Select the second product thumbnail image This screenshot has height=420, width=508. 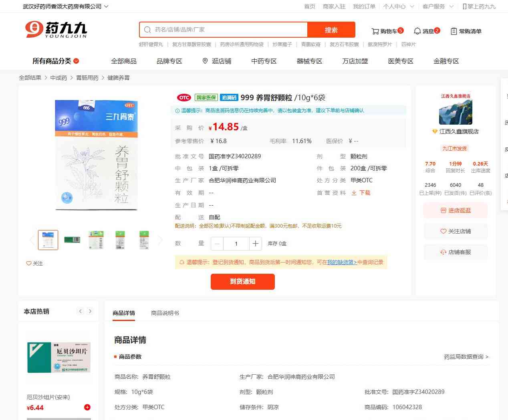click(72, 240)
